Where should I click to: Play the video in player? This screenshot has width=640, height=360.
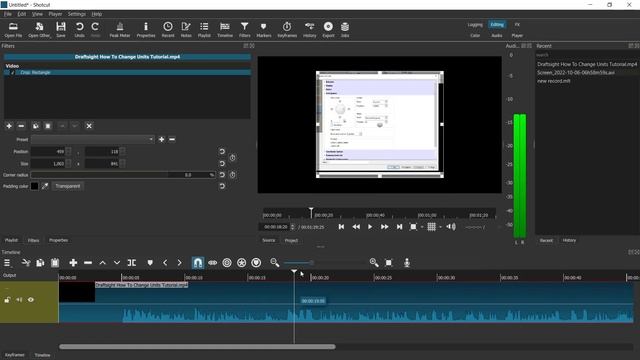point(370,227)
